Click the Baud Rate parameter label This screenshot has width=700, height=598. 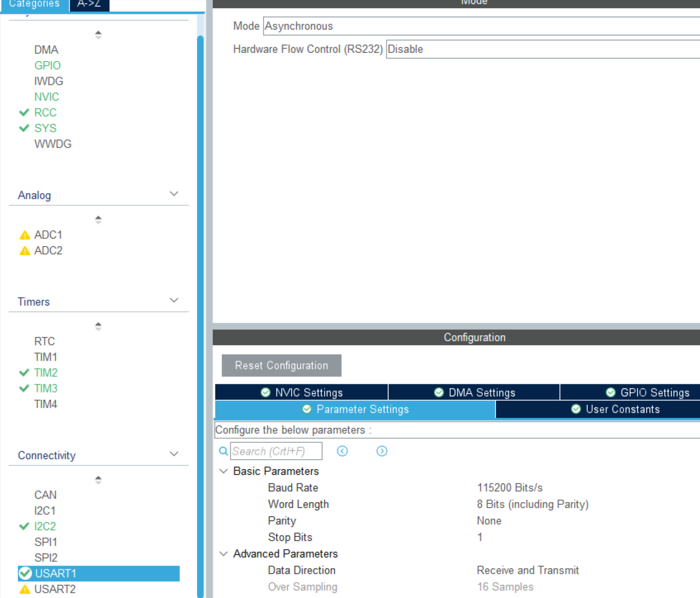click(x=293, y=488)
